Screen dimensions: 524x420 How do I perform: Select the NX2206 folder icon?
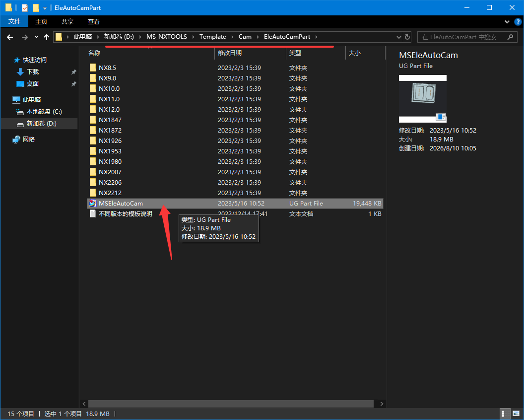93,182
